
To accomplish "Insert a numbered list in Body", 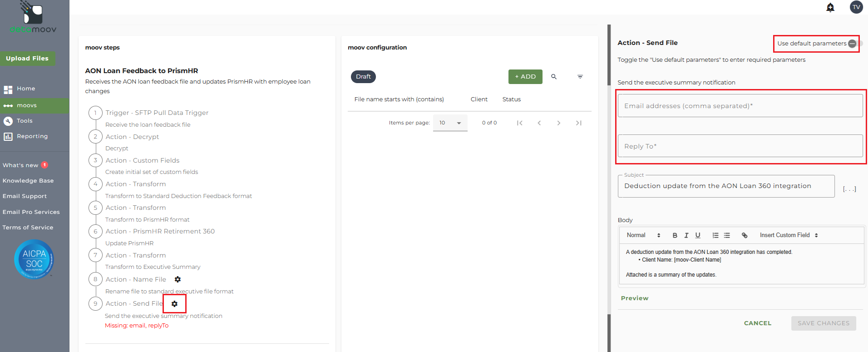I will 715,235.
